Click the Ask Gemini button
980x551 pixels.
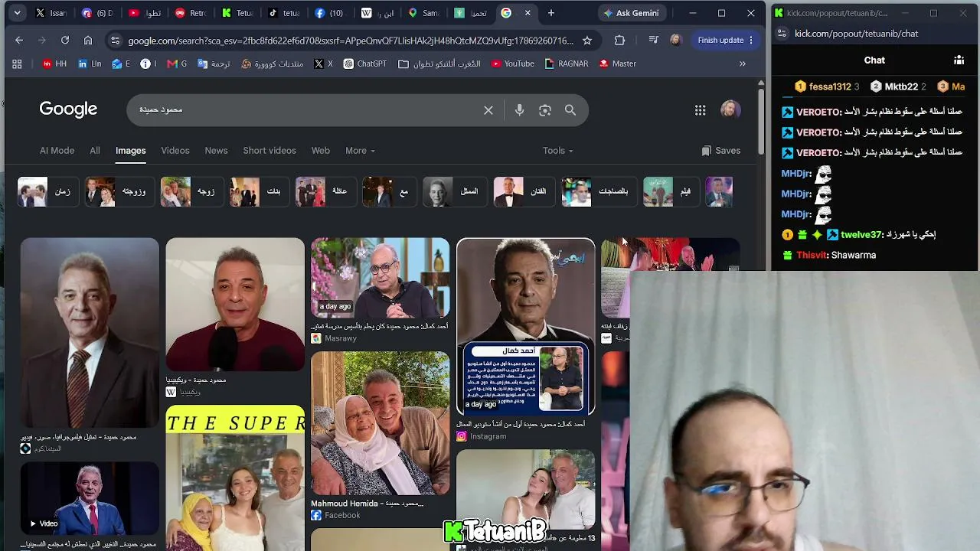[x=632, y=13]
